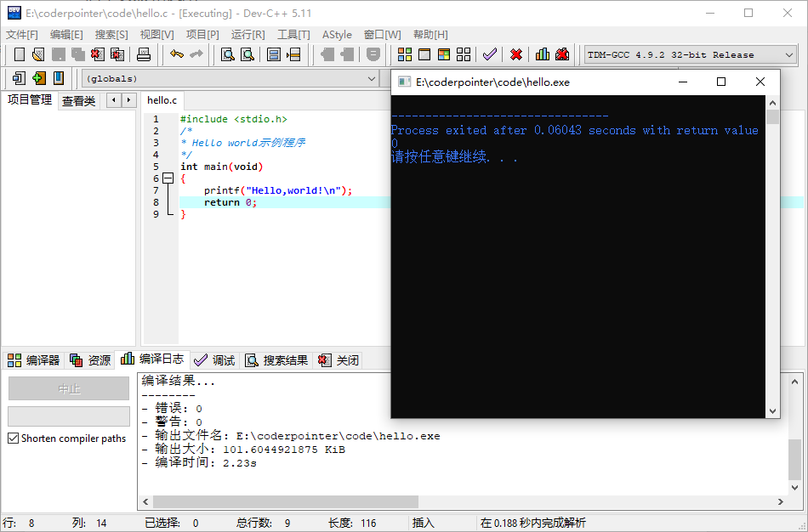Click the left arrow of project tabs scroller

(114, 100)
